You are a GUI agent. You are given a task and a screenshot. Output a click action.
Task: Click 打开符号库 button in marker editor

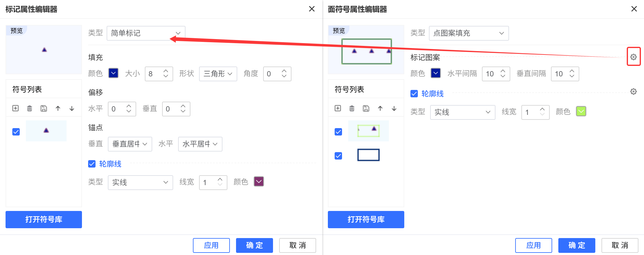point(44,220)
